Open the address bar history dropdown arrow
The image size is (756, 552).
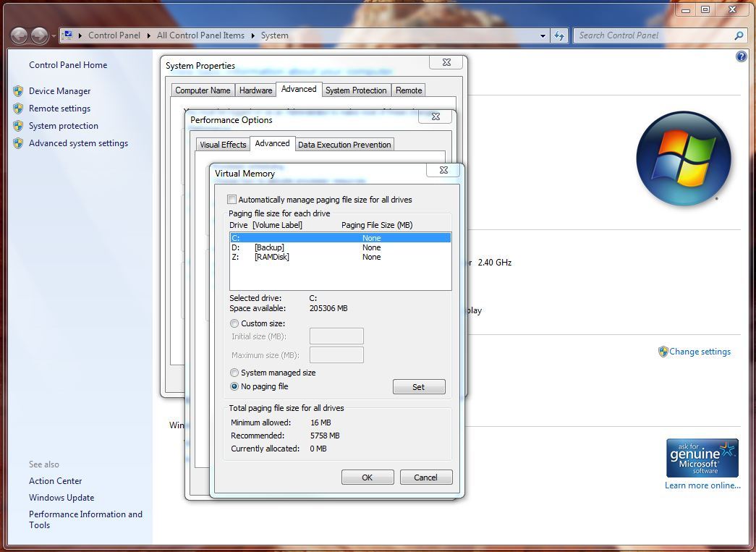[x=543, y=35]
